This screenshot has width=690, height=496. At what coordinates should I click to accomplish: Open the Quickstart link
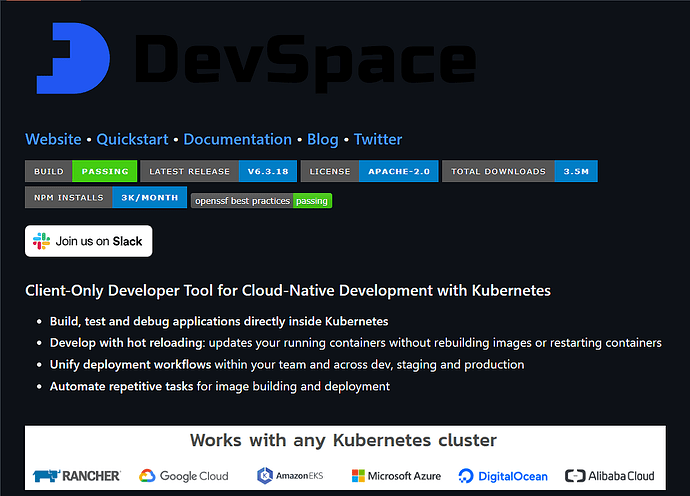[x=133, y=139]
